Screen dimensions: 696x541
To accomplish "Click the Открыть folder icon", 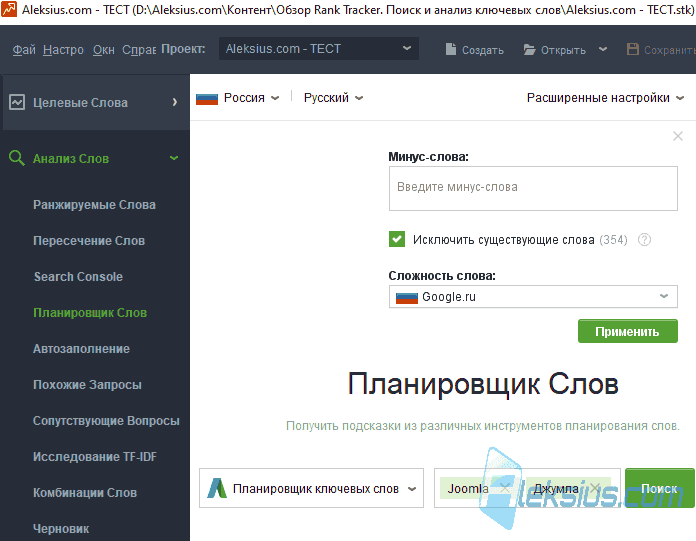I will [529, 49].
